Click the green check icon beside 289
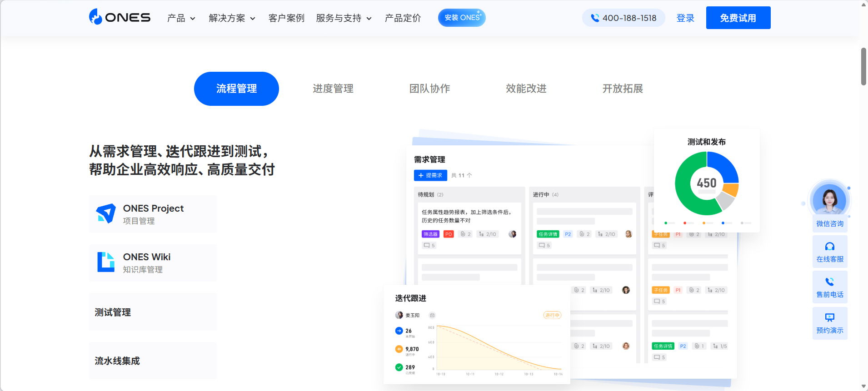 (x=399, y=367)
